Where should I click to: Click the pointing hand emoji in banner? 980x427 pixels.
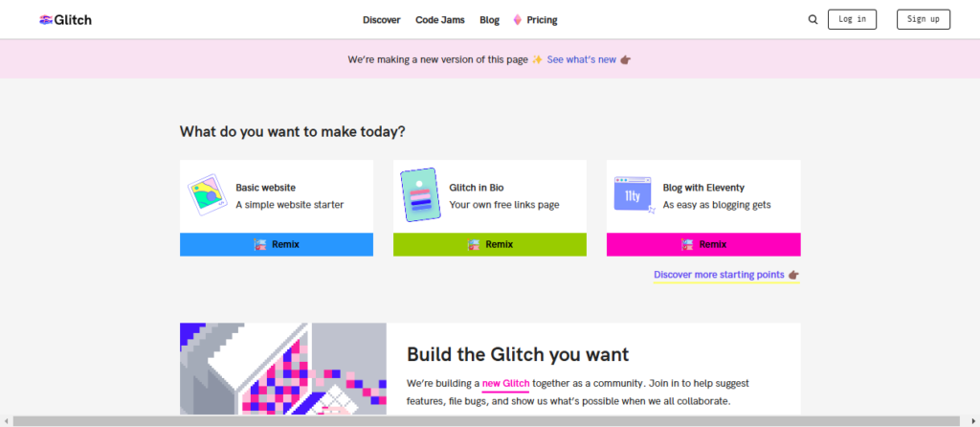pyautogui.click(x=626, y=60)
